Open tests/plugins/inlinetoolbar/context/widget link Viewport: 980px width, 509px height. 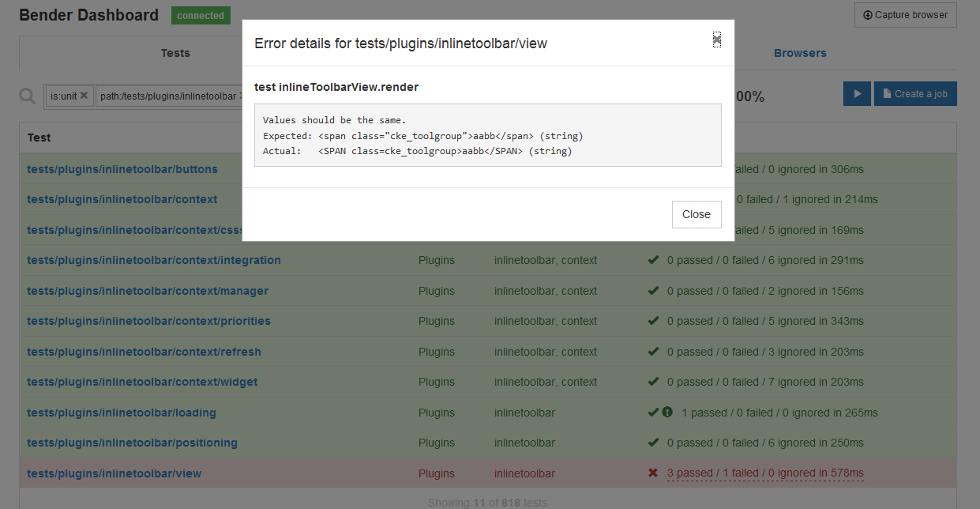coord(142,382)
